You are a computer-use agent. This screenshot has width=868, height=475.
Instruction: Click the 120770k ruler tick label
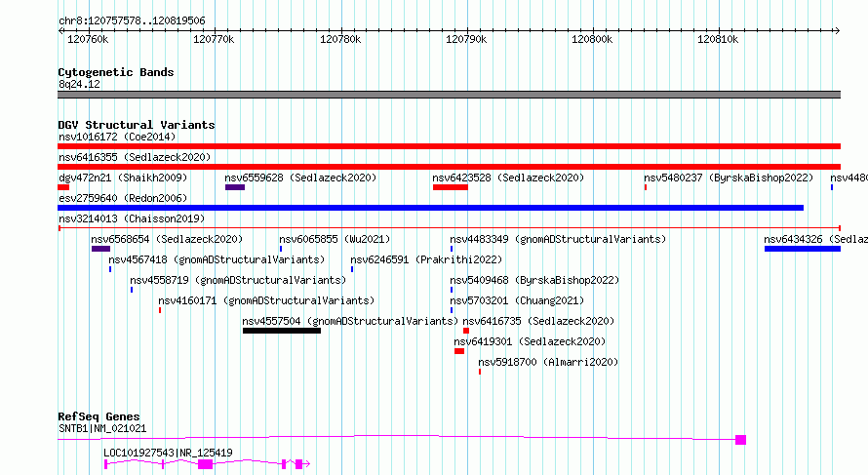point(214,39)
